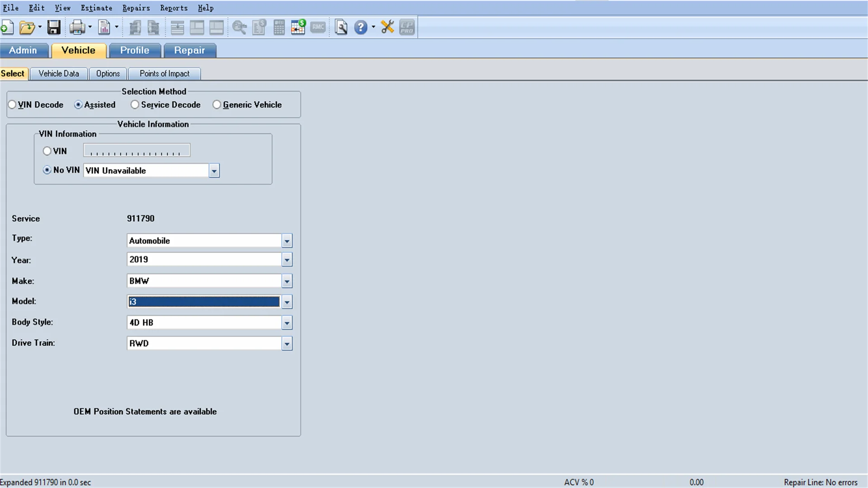
Task: Save using the floppy disk icon
Action: pyautogui.click(x=54, y=28)
